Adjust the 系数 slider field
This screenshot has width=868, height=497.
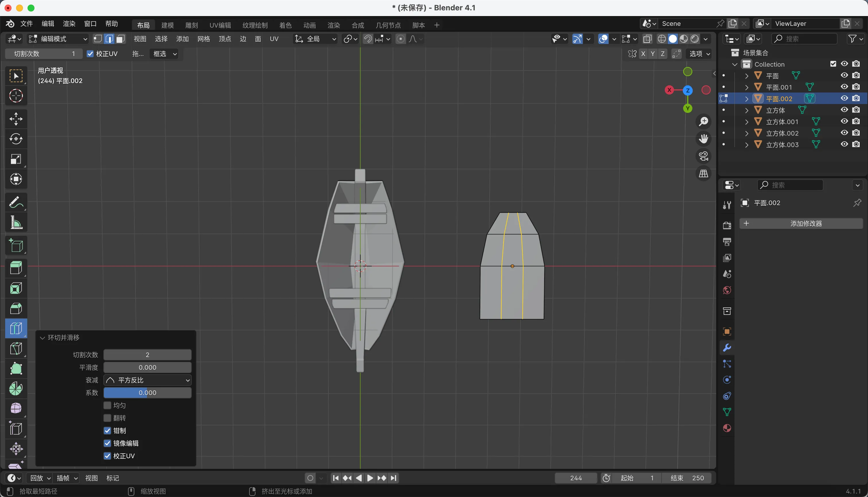pyautogui.click(x=147, y=392)
